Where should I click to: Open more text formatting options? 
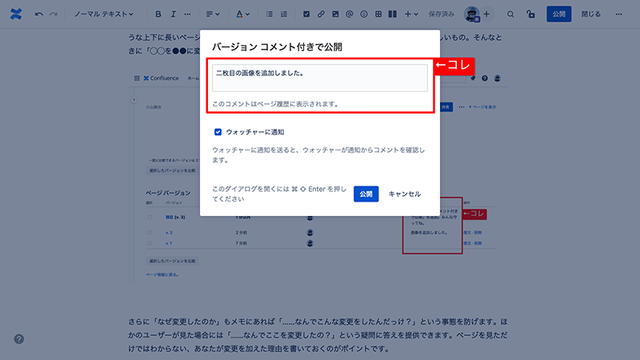point(187,14)
